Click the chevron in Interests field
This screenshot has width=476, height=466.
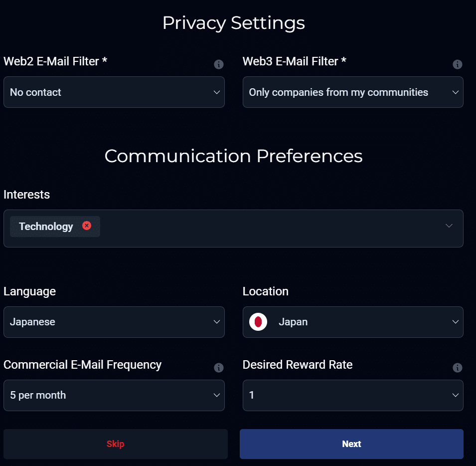click(449, 226)
